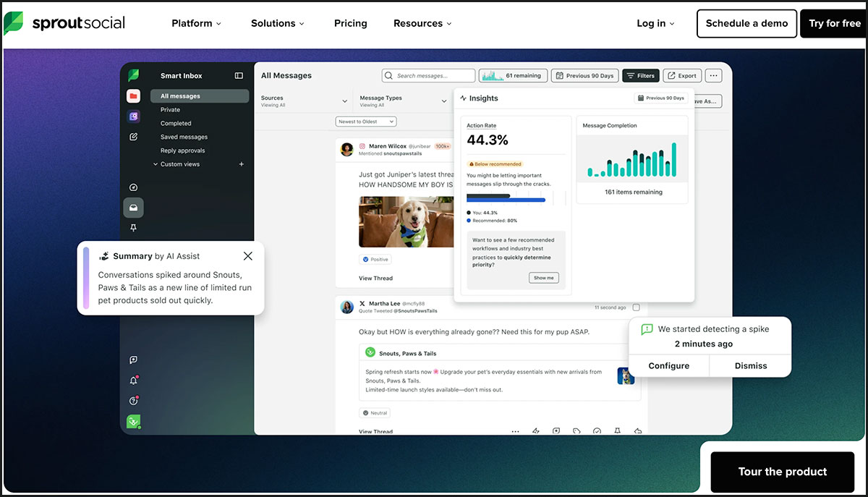The height and width of the screenshot is (497, 868).
Task: Open the Log in dropdown
Action: [x=655, y=23]
